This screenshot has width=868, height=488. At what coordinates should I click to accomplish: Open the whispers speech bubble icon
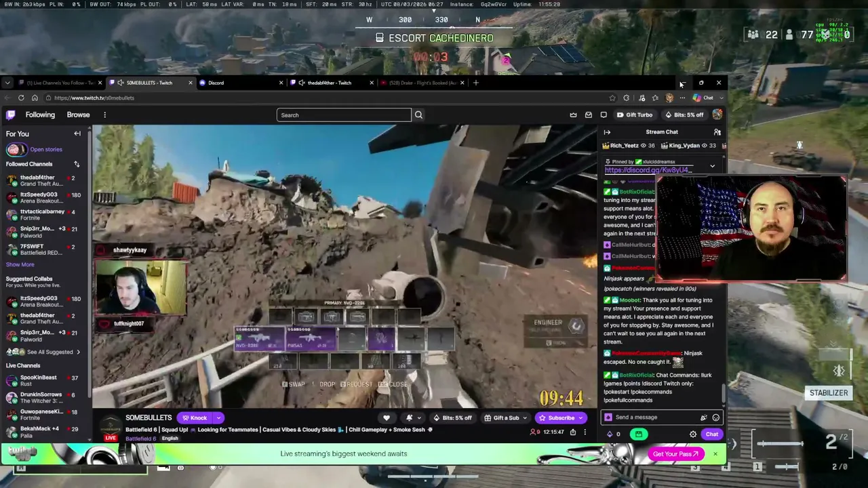(604, 115)
